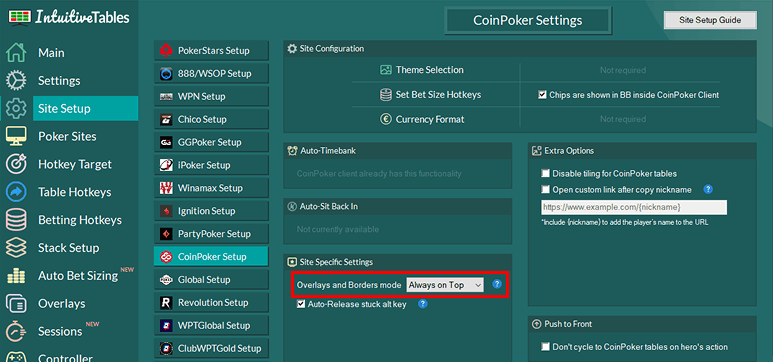Open ClubWPTGold Setup

coord(211,348)
